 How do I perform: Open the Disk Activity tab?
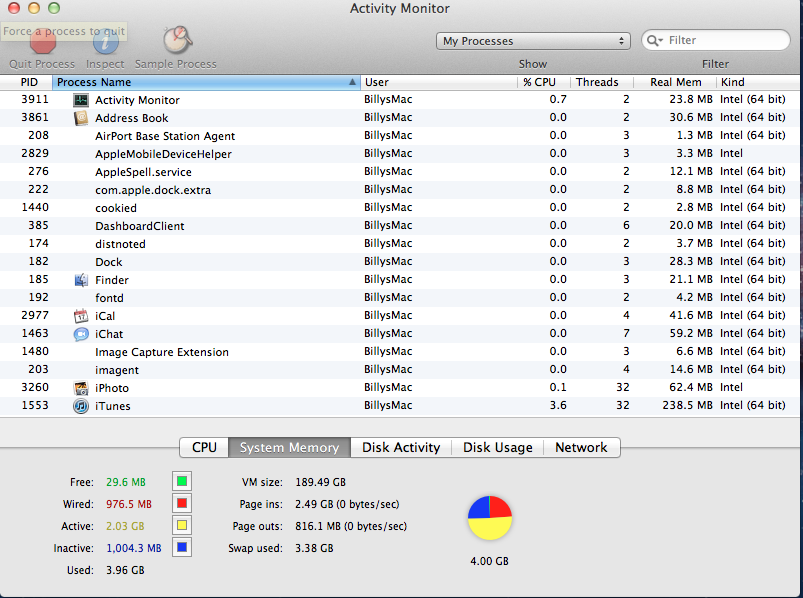(x=401, y=447)
